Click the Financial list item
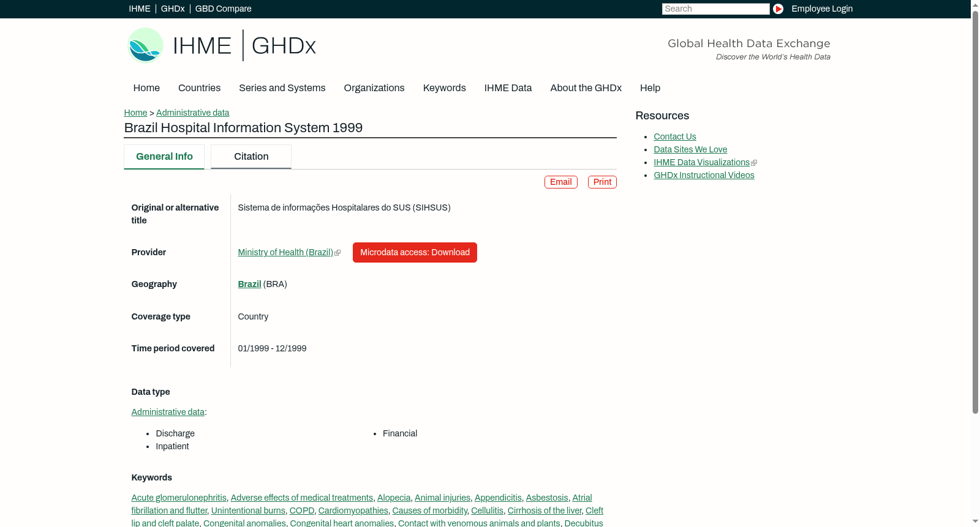Screen dimensions: 980x527 [400, 433]
